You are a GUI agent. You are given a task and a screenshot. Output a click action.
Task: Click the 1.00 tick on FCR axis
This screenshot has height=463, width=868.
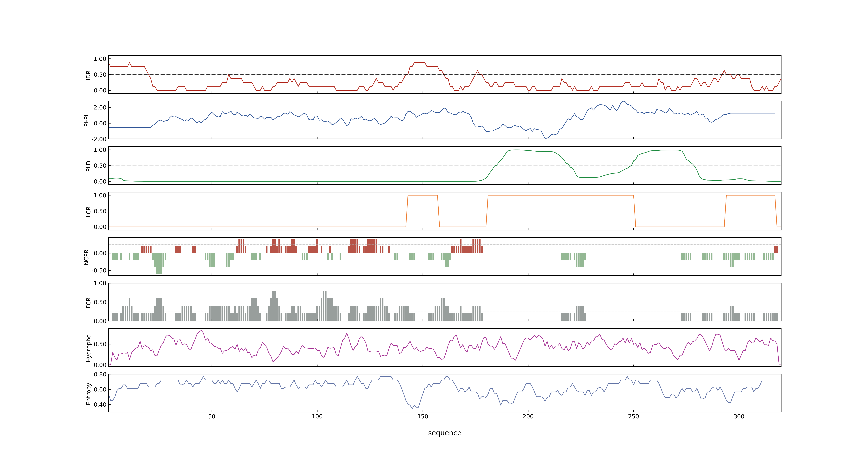click(x=100, y=283)
